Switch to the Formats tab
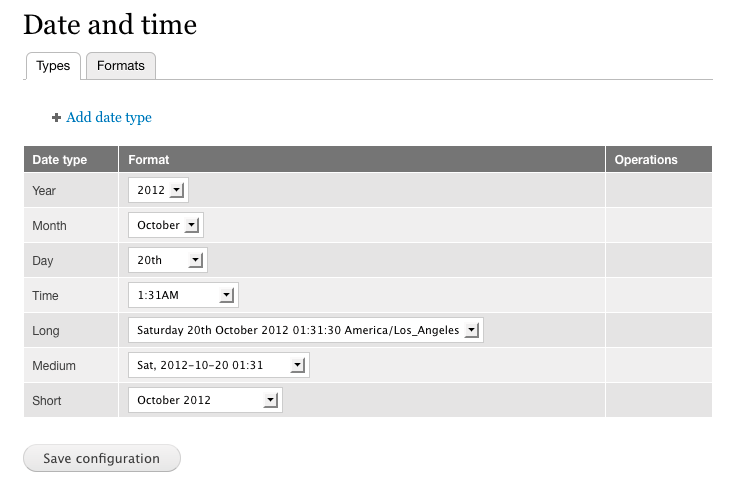Image resolution: width=737 pixels, height=492 pixels. click(x=121, y=66)
